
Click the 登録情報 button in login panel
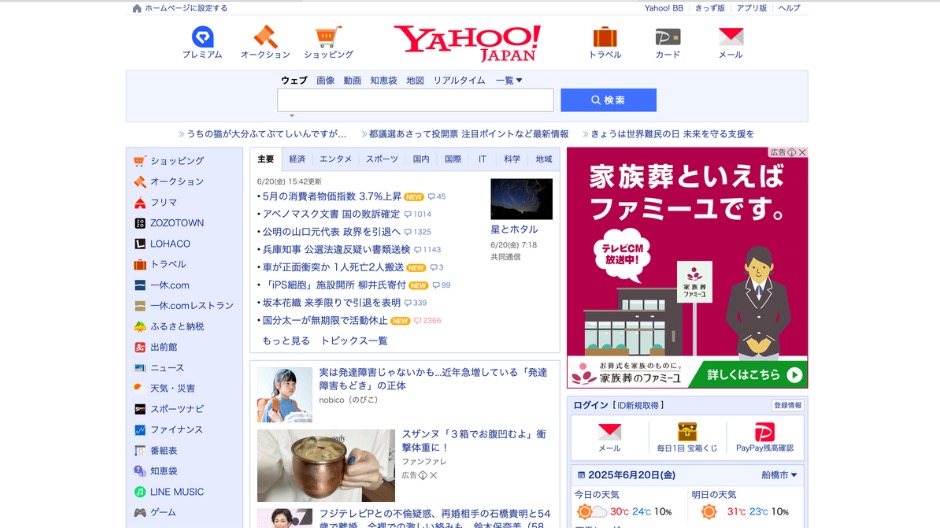[788, 406]
